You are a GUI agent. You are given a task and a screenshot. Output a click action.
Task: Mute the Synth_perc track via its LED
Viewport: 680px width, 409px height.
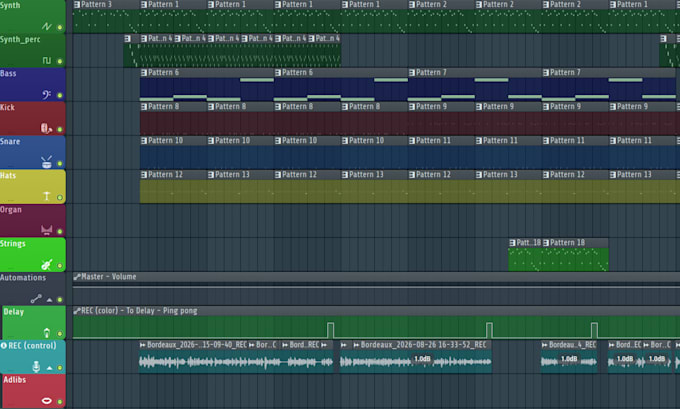tap(60, 61)
